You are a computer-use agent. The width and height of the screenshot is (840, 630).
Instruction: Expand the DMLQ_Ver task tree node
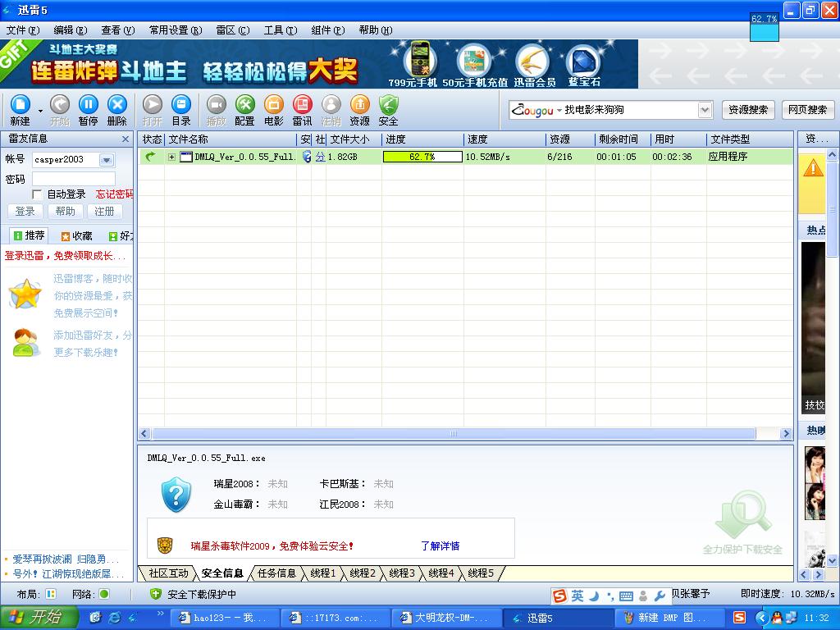pyautogui.click(x=171, y=157)
